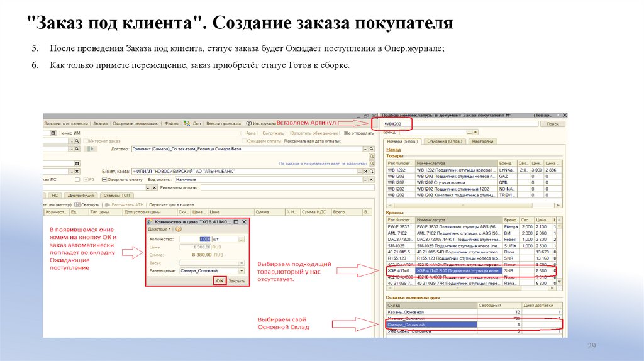Open the Размещение dropdown

click(241, 270)
